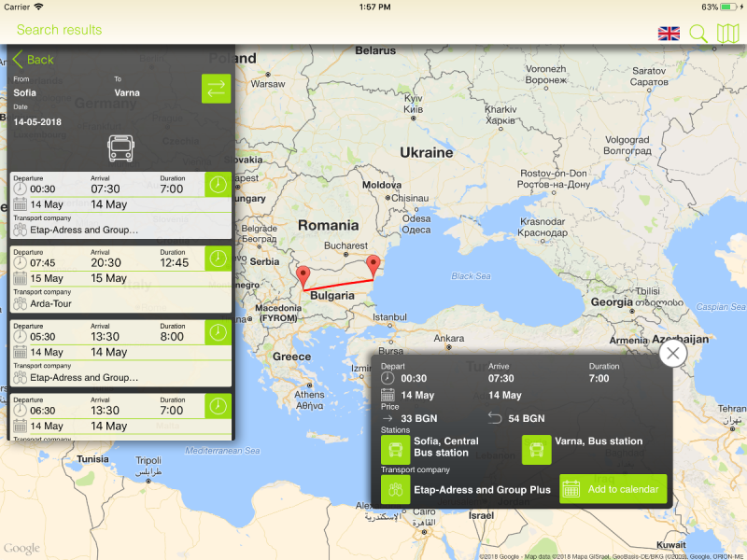Click the Istanbul label on map
The width and height of the screenshot is (747, 560).
click(x=389, y=317)
